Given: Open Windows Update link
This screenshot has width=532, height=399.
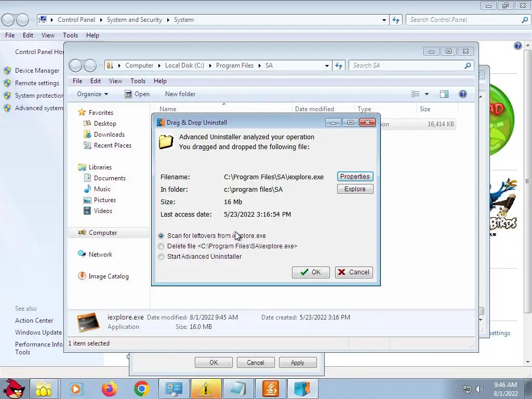Looking at the screenshot, I should tap(38, 332).
